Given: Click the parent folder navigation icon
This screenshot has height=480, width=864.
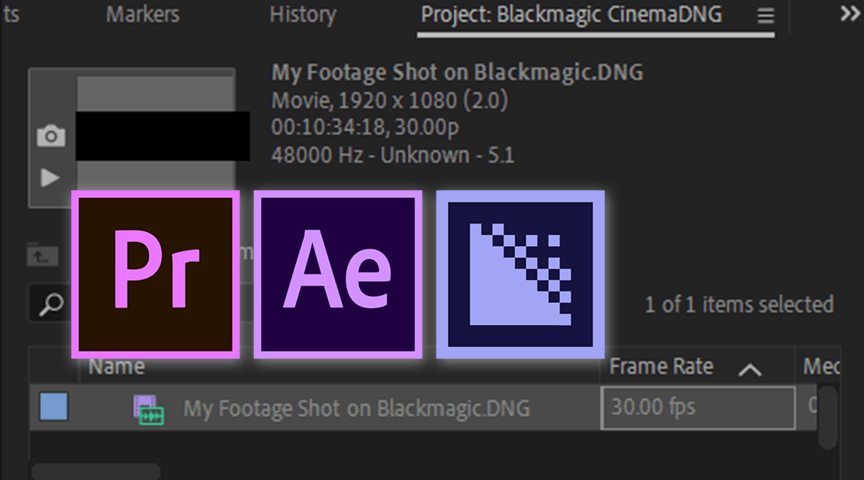Looking at the screenshot, I should pyautogui.click(x=41, y=255).
